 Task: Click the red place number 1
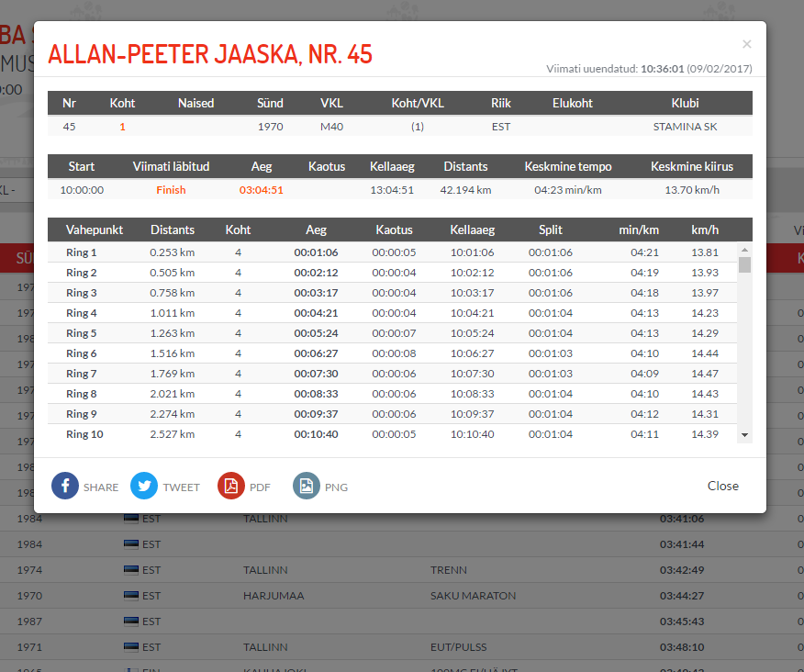coord(122,127)
